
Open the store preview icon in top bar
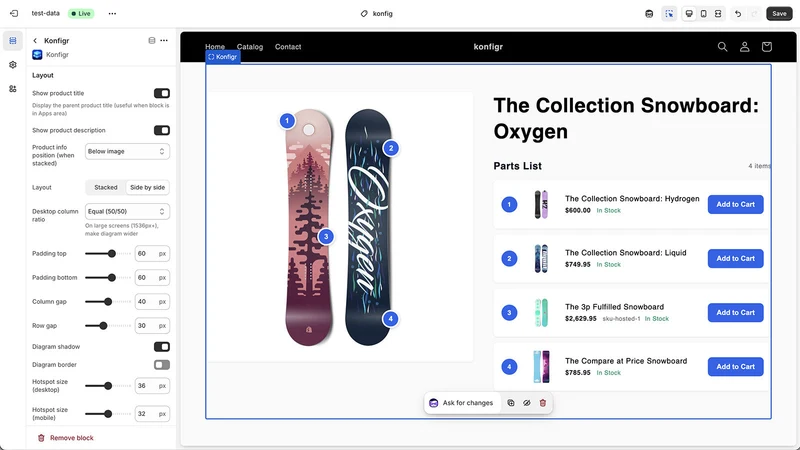coord(649,14)
